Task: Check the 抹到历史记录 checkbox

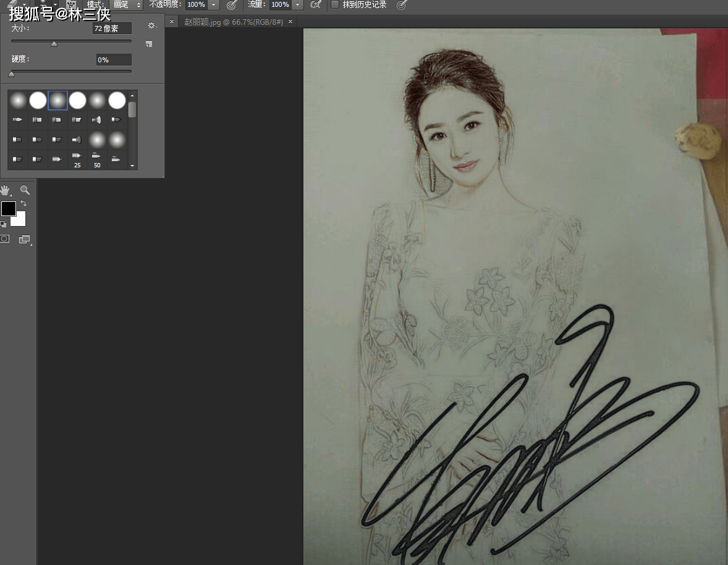Action: coord(335,5)
